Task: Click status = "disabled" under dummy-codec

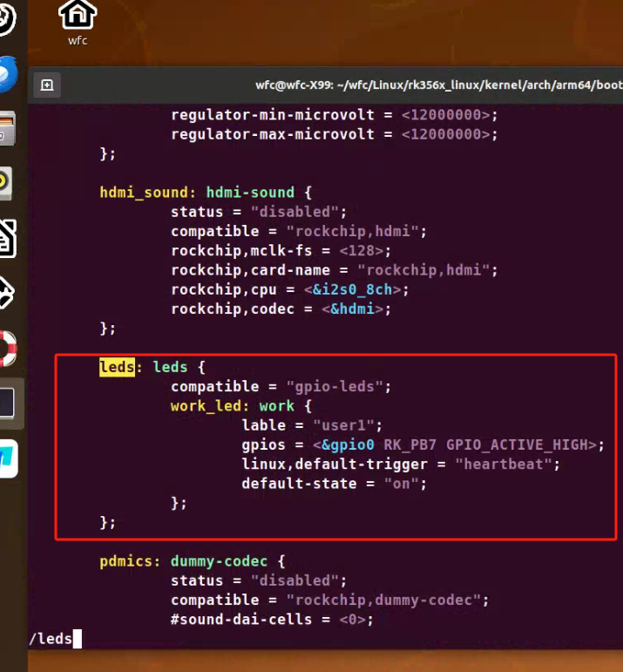Action: pyautogui.click(x=259, y=580)
